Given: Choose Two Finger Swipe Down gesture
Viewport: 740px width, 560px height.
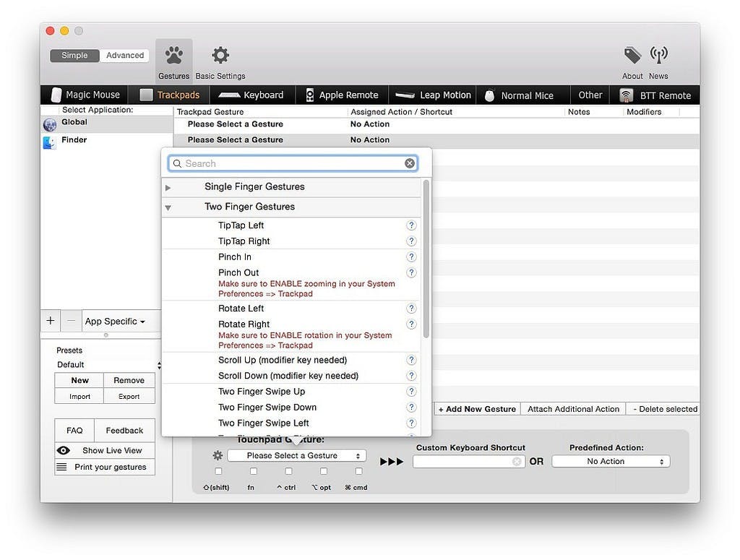Looking at the screenshot, I should (x=267, y=407).
